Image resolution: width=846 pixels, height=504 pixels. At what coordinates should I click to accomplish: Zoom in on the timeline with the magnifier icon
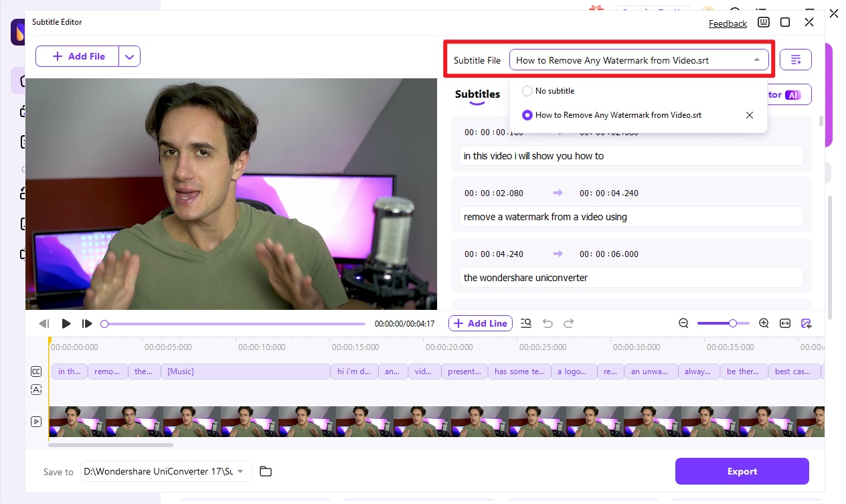click(764, 323)
